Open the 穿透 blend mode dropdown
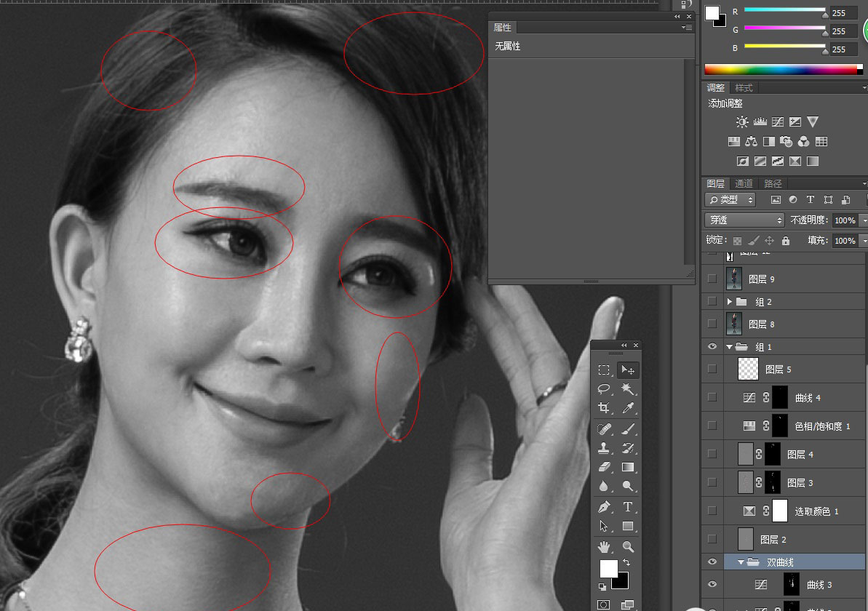Screen dimensions: 868x611 coord(744,220)
